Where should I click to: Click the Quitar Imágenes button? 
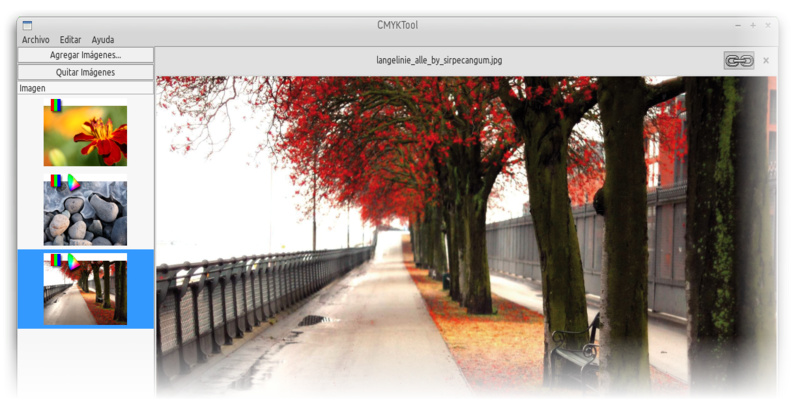click(x=86, y=72)
